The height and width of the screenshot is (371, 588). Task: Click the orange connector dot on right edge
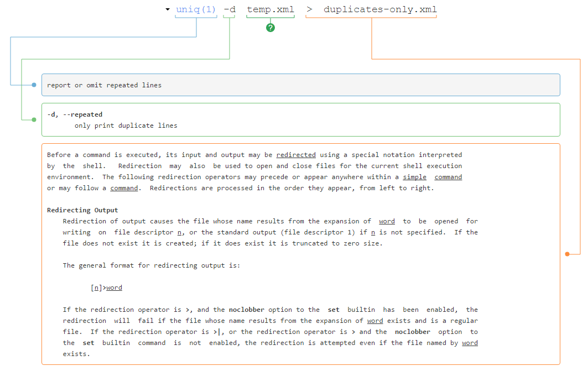(567, 254)
